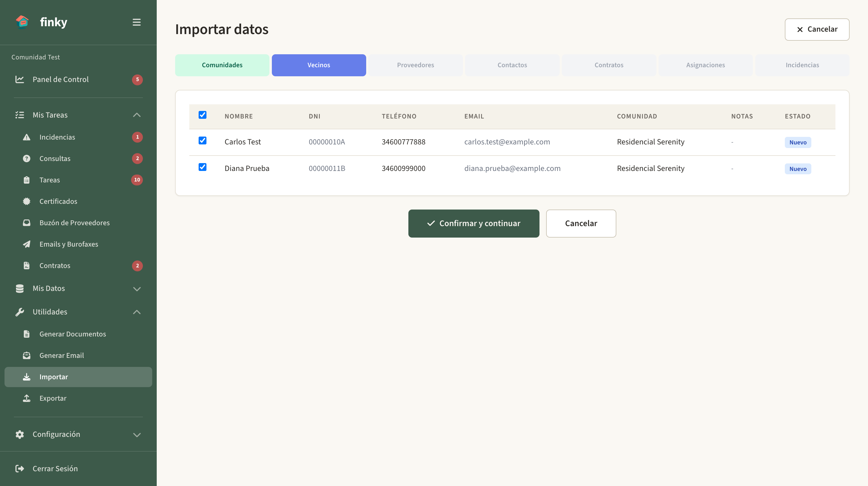This screenshot has height=486, width=868.
Task: Click the red badge 5 on Panel de Control
Action: pos(137,80)
